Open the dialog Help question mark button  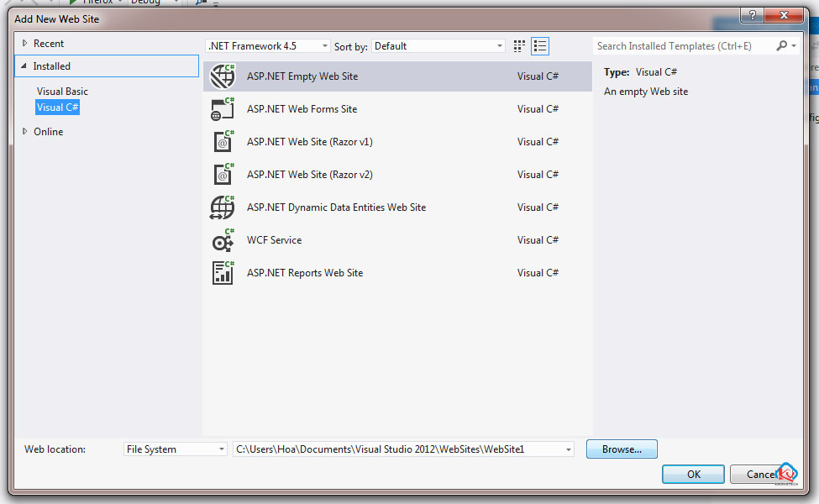point(752,15)
